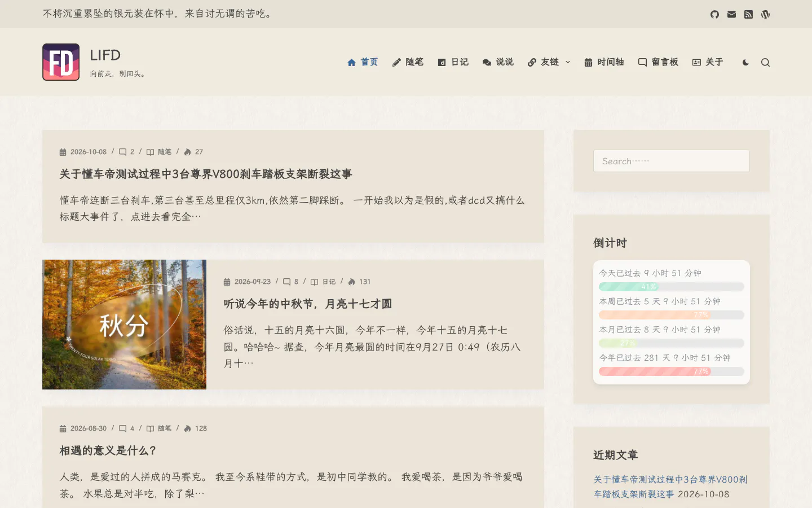The height and width of the screenshot is (508, 812).
Task: Click the 本月已过去 27% progress bar
Action: 672,343
